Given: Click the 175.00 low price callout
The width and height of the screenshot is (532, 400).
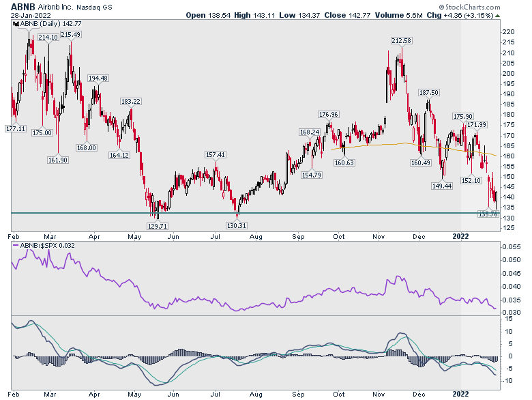Looking at the screenshot, I should click(42, 133).
